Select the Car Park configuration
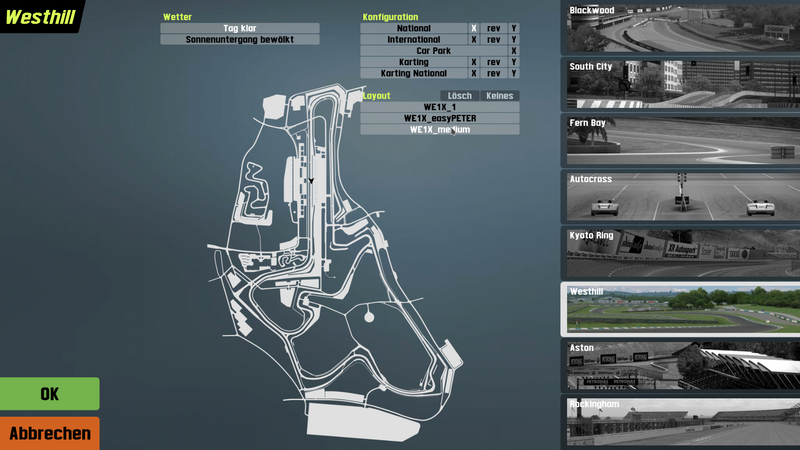The height and width of the screenshot is (450, 800). pyautogui.click(x=435, y=51)
